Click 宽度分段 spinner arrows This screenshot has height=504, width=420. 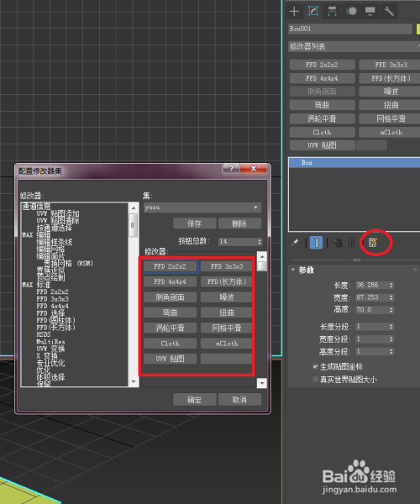click(391, 339)
